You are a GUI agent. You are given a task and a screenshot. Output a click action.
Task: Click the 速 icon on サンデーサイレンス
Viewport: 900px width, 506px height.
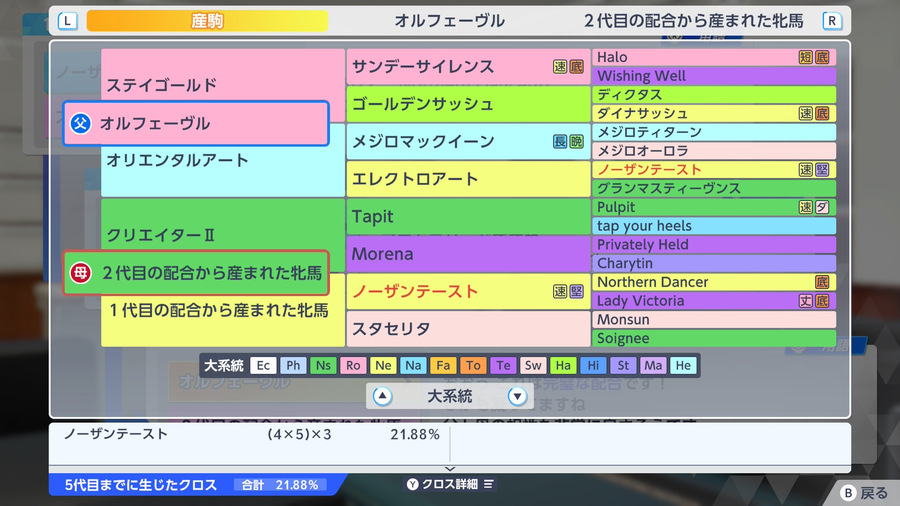click(560, 67)
